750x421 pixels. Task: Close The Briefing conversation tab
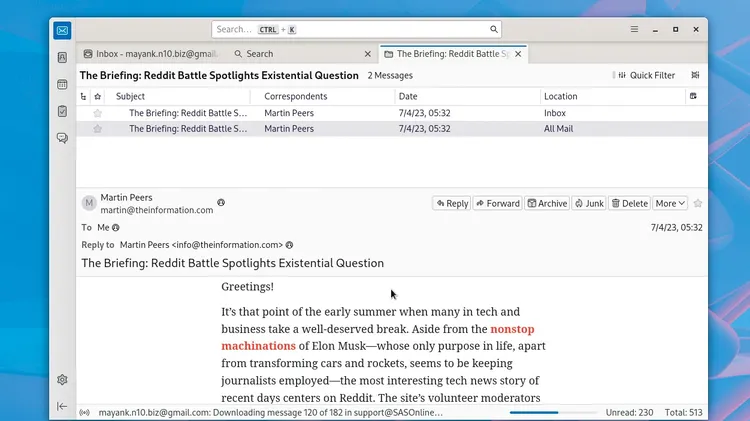pos(518,54)
